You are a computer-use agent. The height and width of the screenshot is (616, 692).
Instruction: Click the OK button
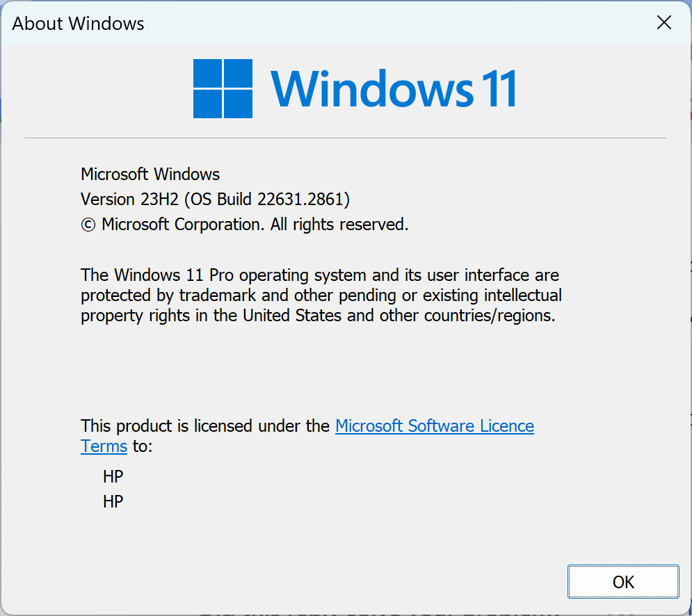tap(622, 581)
